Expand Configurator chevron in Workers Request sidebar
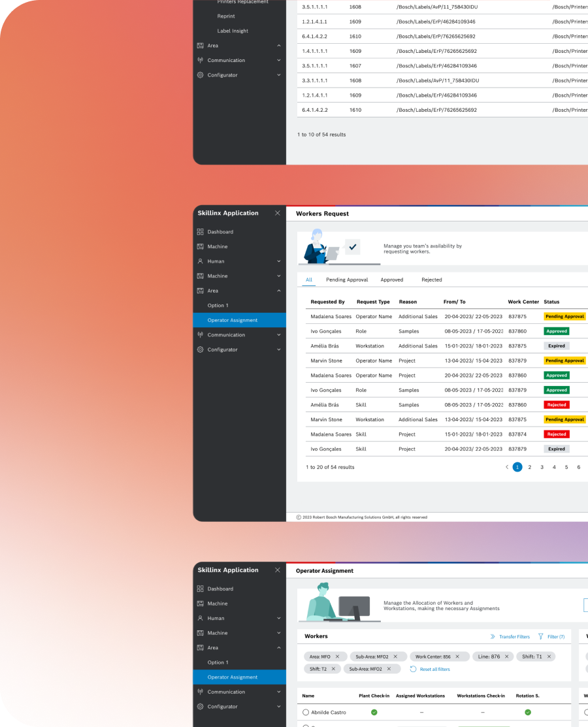The image size is (588, 727). click(x=279, y=349)
